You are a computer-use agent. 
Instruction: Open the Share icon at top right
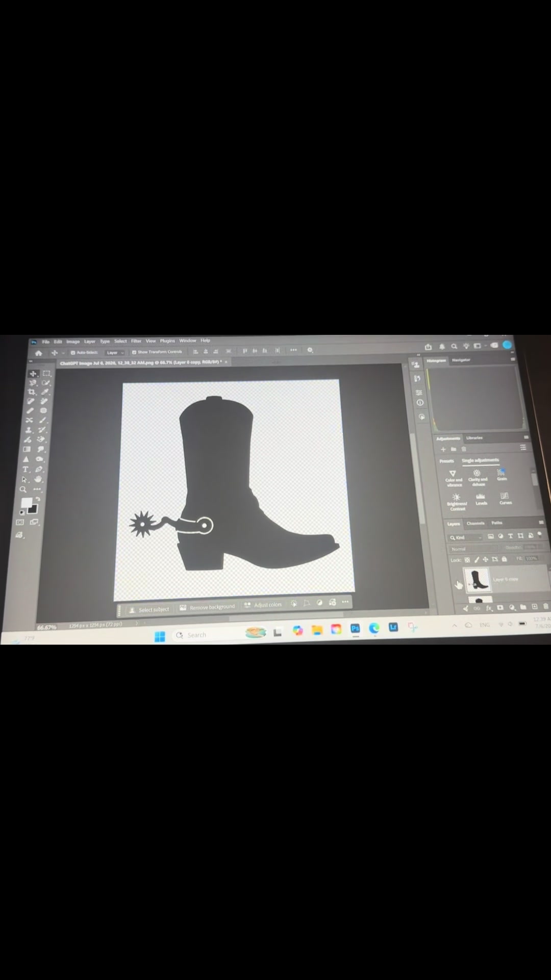(x=428, y=347)
